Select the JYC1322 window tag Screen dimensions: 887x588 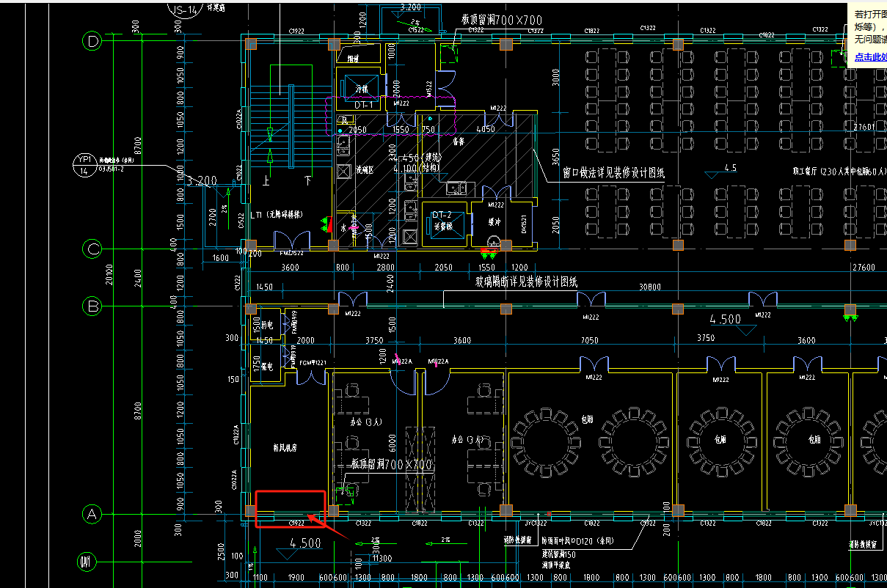tap(536, 523)
